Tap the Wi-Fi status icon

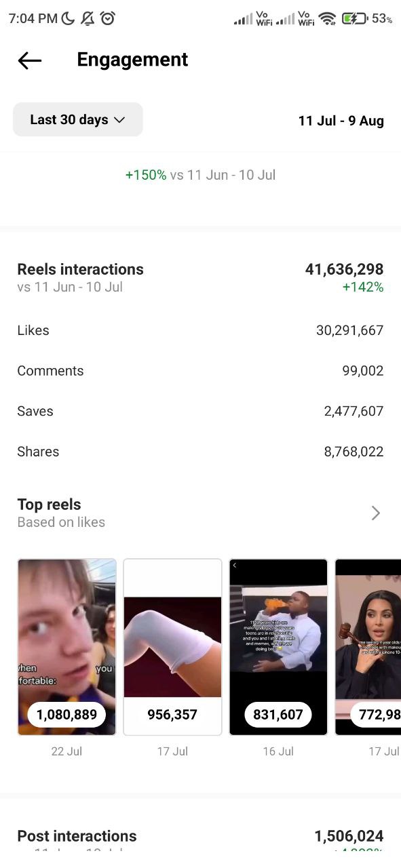[328, 19]
